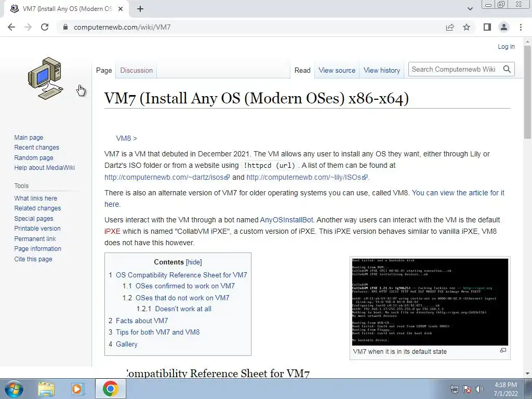Open the taskbar clock and date
532x399 pixels.
coord(506,389)
